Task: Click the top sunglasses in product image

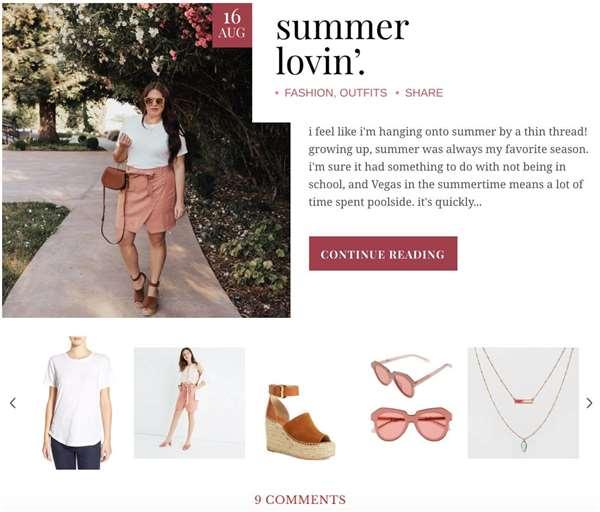Action: tap(412, 376)
